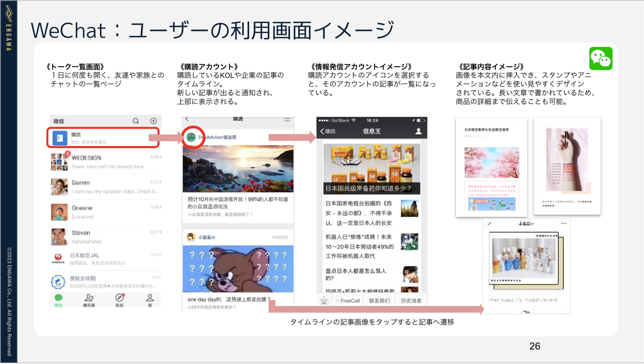Open the 購読 subscription entry in chat list
The height and width of the screenshot is (364, 644).
click(x=103, y=138)
